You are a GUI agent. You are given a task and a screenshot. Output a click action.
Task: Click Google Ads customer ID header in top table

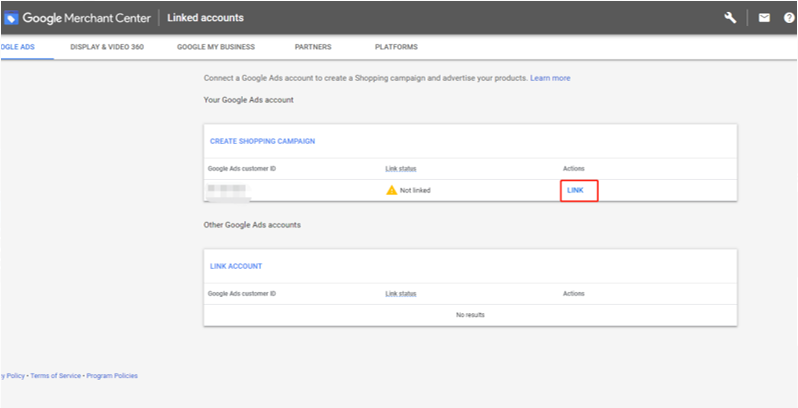[x=242, y=169]
